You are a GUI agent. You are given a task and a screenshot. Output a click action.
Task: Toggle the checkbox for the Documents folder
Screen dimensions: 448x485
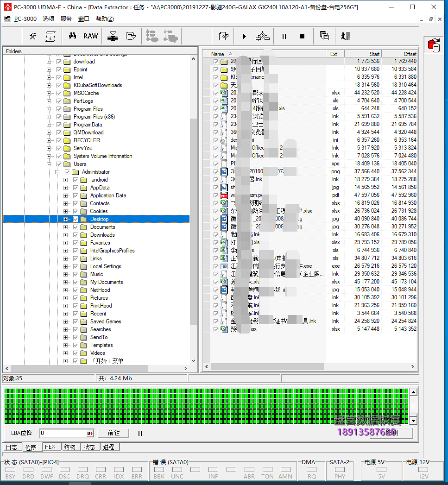pyautogui.click(x=76, y=227)
